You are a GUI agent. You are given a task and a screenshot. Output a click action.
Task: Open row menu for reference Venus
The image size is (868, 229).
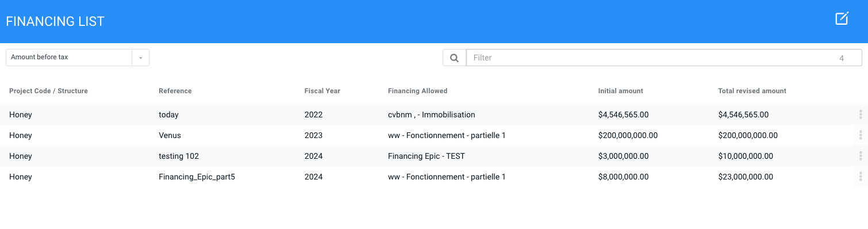861,135
